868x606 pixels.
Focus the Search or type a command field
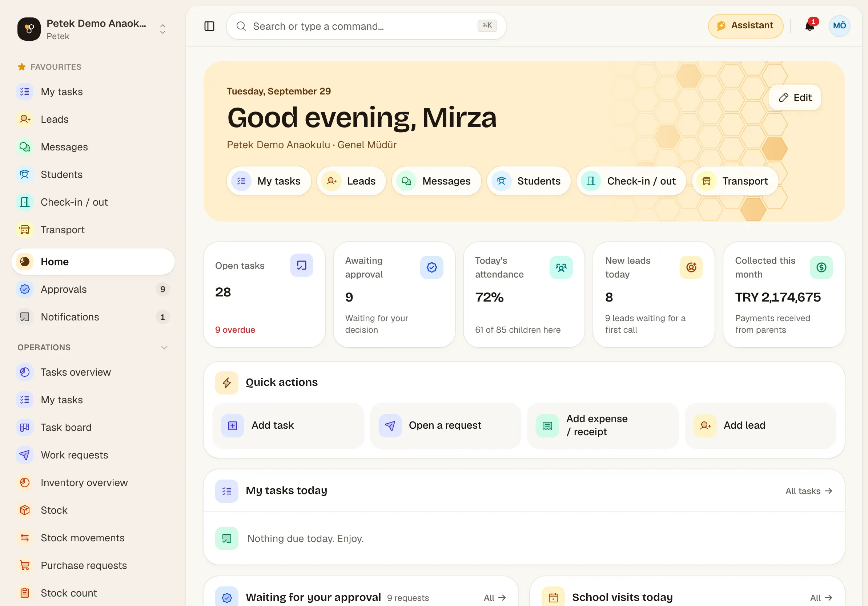tap(366, 26)
